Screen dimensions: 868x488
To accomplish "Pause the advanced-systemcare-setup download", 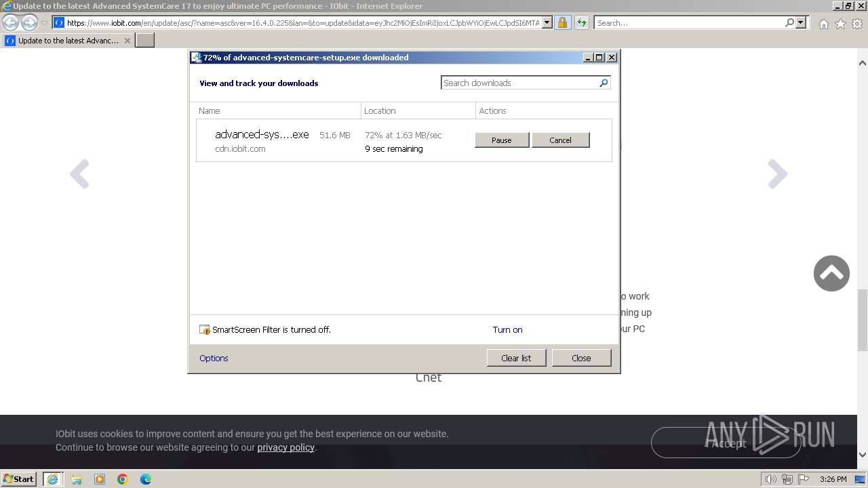I will (502, 140).
